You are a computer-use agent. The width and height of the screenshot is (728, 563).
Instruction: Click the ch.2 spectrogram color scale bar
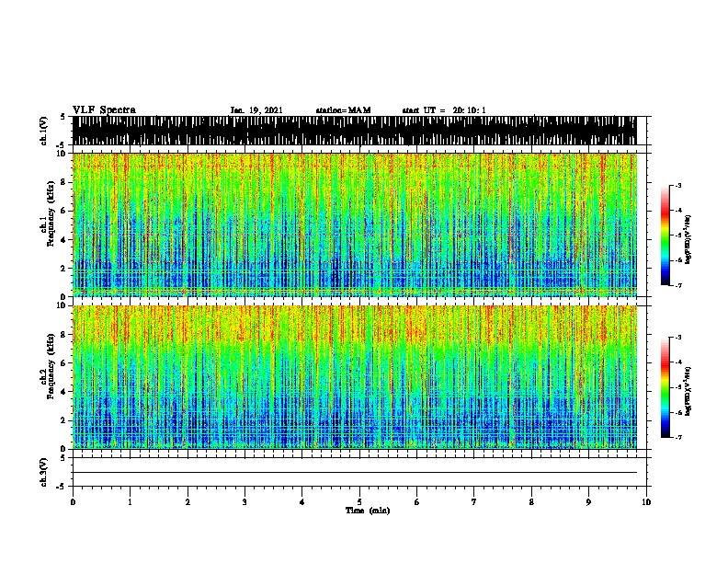[665, 387]
